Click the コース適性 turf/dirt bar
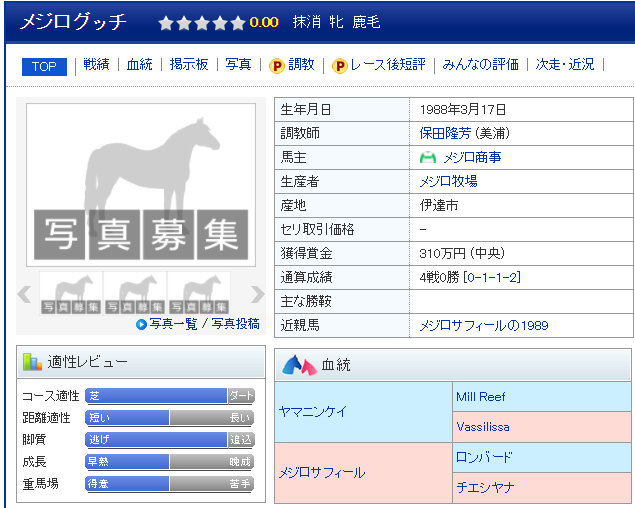Image resolution: width=635 pixels, height=508 pixels. (x=170, y=396)
